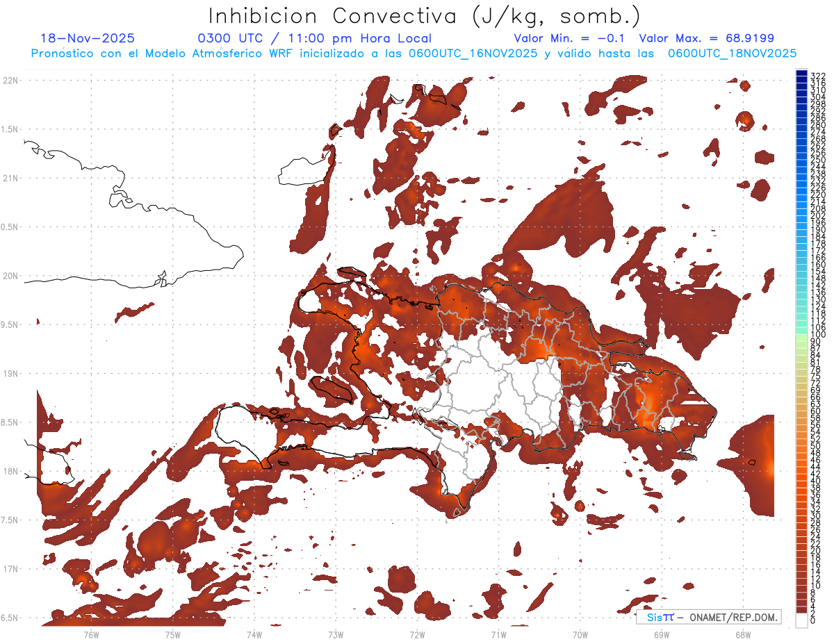Click the '76W' longitude label
Screen dimensions: 834x644
pos(91,634)
